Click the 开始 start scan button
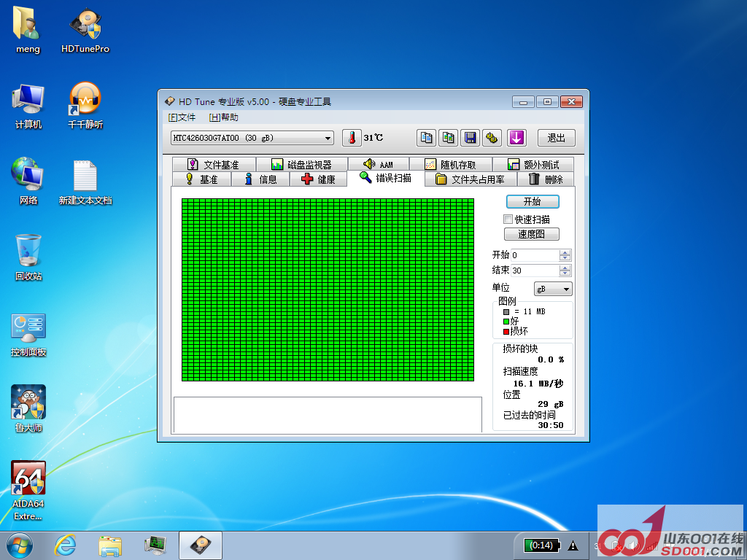The image size is (747, 560). click(x=532, y=201)
